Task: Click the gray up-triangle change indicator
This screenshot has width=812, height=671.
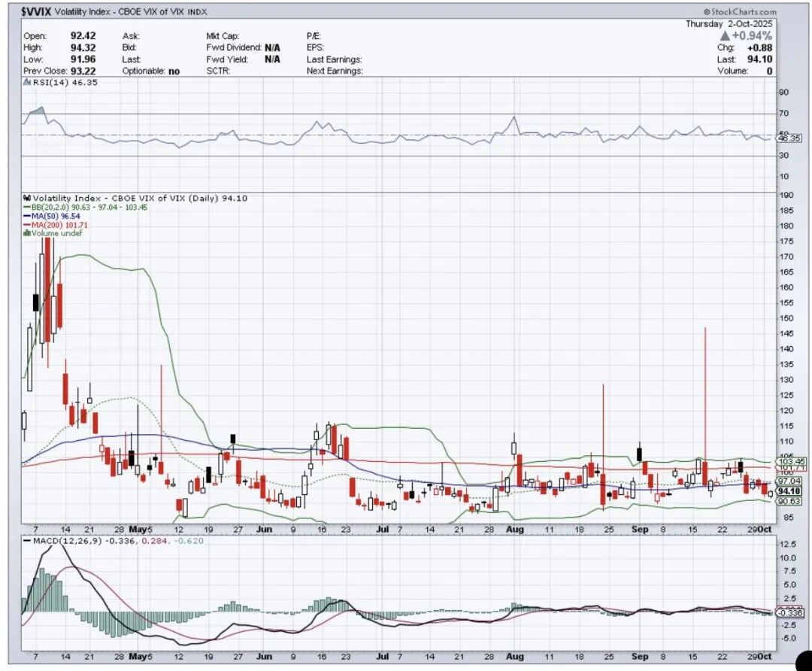Action: tap(725, 36)
